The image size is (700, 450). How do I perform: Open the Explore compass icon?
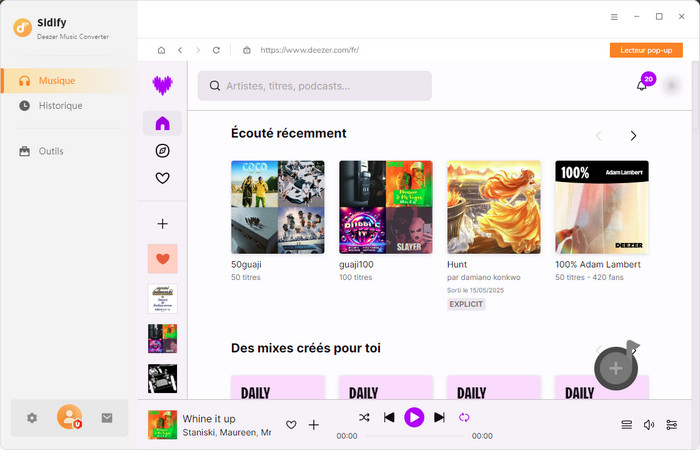[x=162, y=151]
